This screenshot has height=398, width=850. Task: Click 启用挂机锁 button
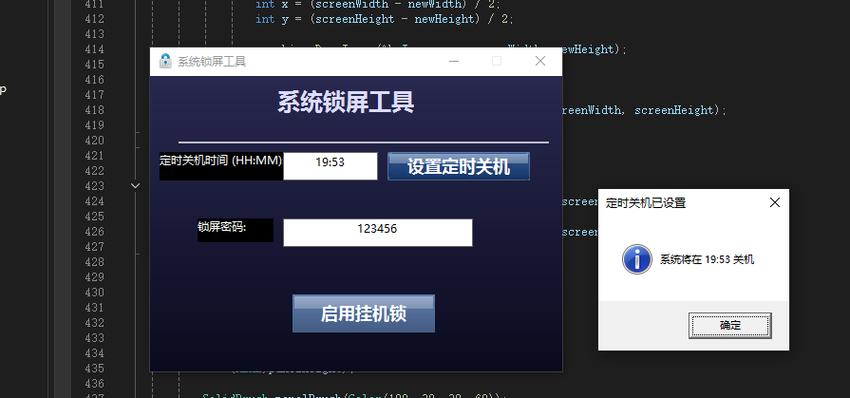tap(363, 313)
